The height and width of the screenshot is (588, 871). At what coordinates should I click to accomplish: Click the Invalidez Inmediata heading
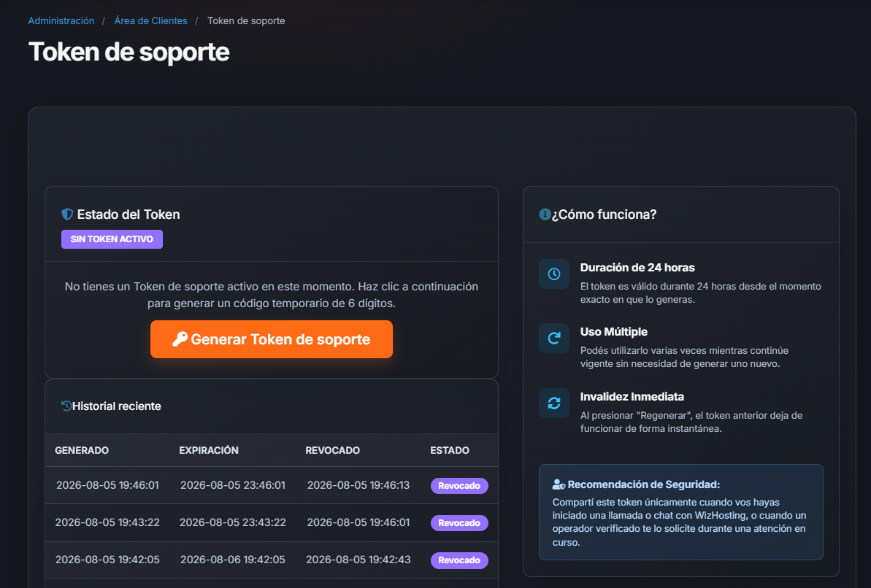(632, 397)
